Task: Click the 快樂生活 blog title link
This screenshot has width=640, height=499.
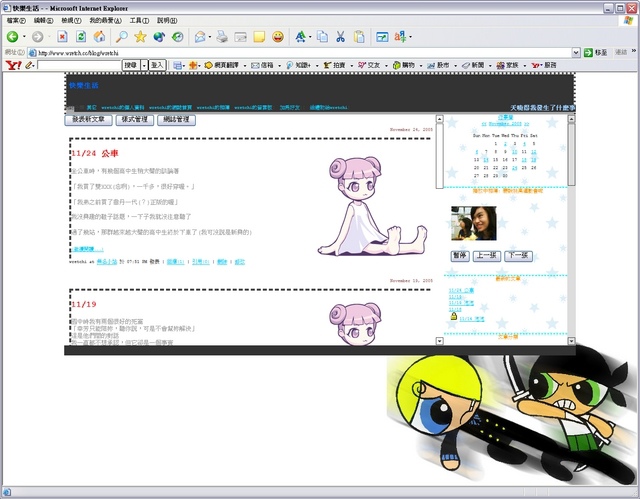Action: point(84,85)
